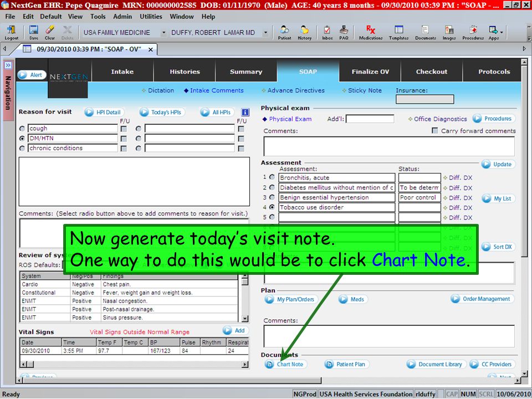
Task: Click the Alert button
Action: pyautogui.click(x=32, y=75)
